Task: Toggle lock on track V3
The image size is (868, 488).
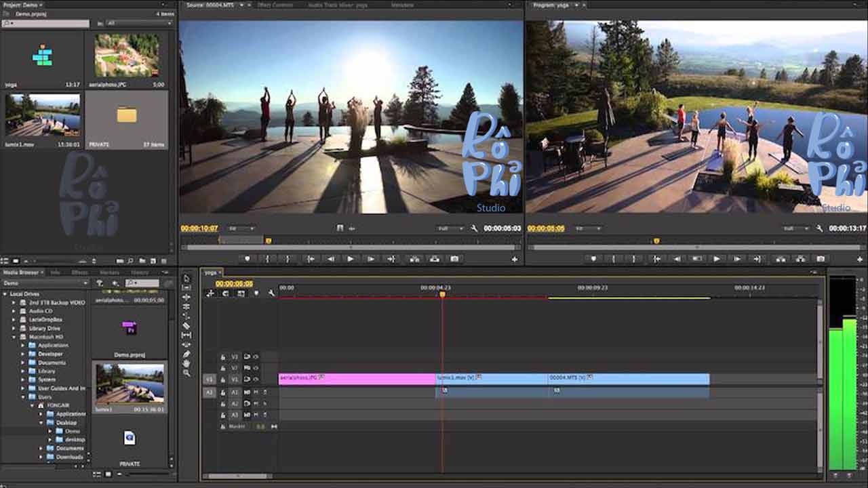Action: pyautogui.click(x=223, y=357)
